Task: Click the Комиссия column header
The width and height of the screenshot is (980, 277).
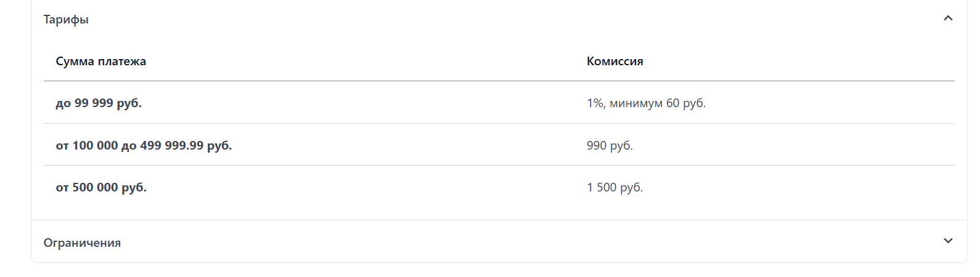Action: (x=615, y=62)
